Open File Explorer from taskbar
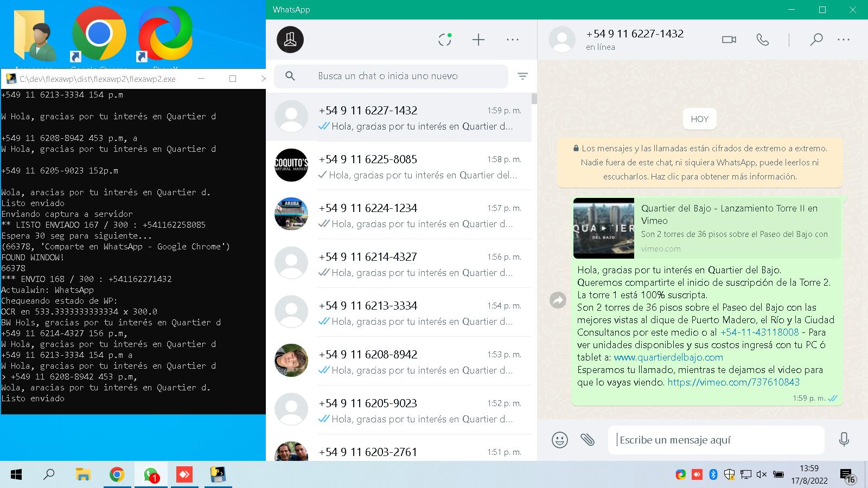This screenshot has width=868, height=488. [83, 475]
